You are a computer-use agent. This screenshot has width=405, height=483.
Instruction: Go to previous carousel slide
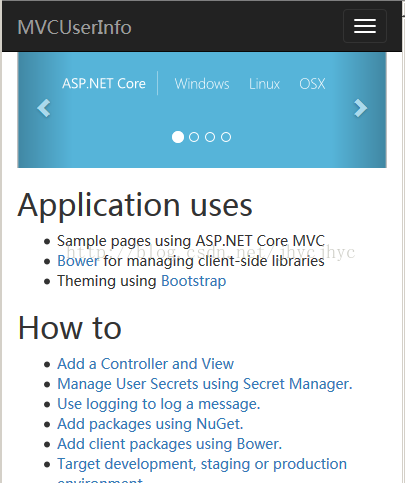(44, 108)
